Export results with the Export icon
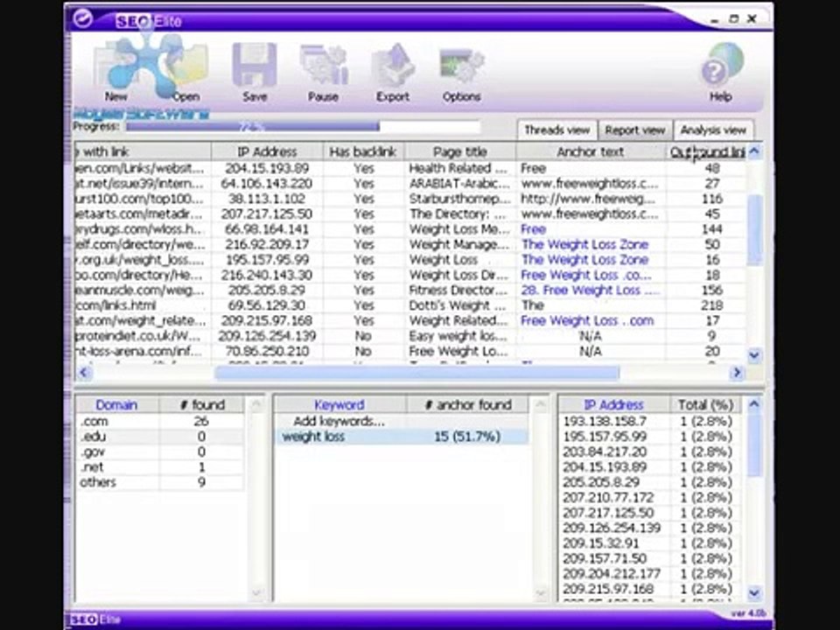Image resolution: width=840 pixels, height=630 pixels. point(393,73)
